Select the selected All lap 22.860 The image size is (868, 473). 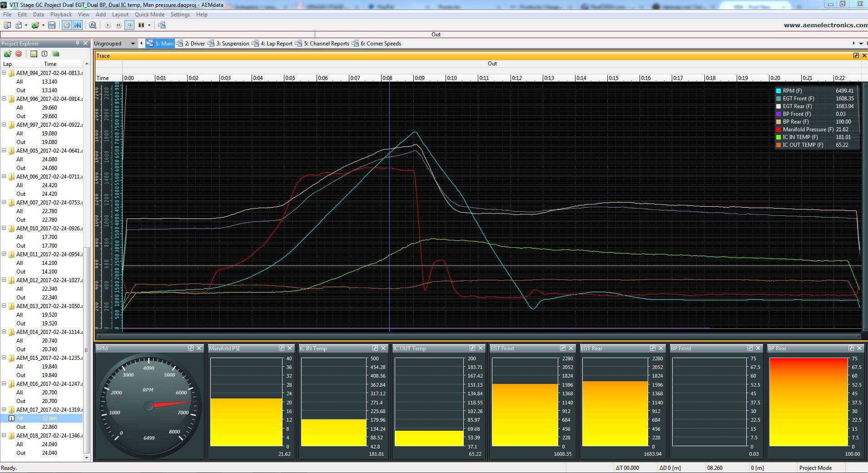pos(42,418)
